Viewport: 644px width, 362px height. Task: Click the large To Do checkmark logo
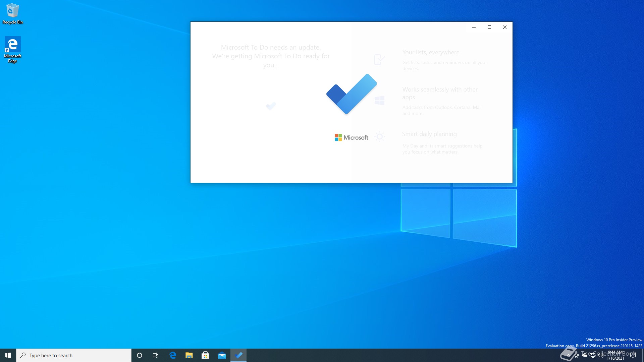352,94
